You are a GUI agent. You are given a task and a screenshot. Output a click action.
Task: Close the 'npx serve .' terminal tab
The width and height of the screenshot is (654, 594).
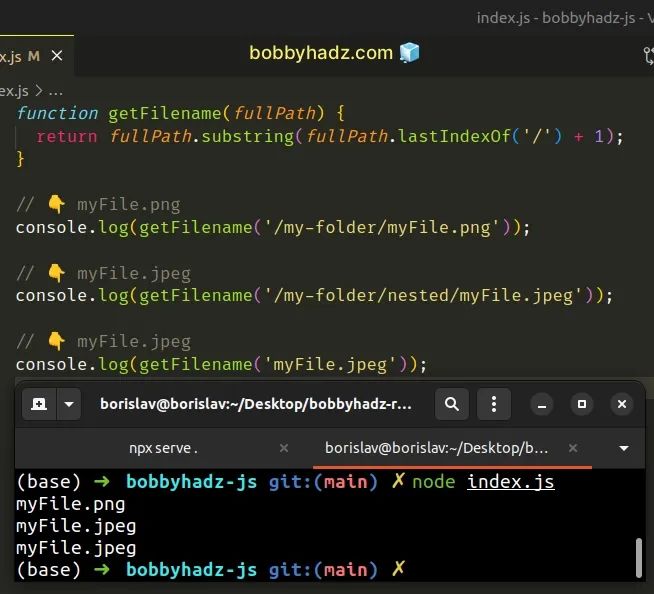click(x=284, y=448)
